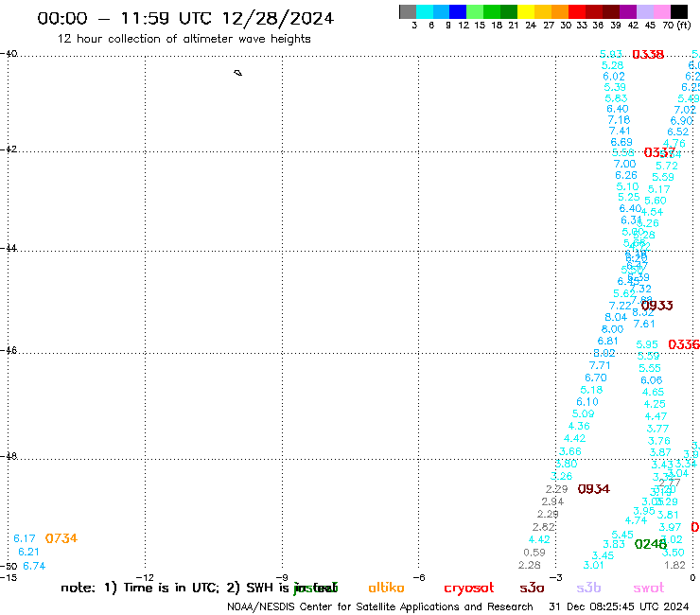The height and width of the screenshot is (615, 700).
Task: Click the green 0248 time label
Action: pyautogui.click(x=651, y=544)
